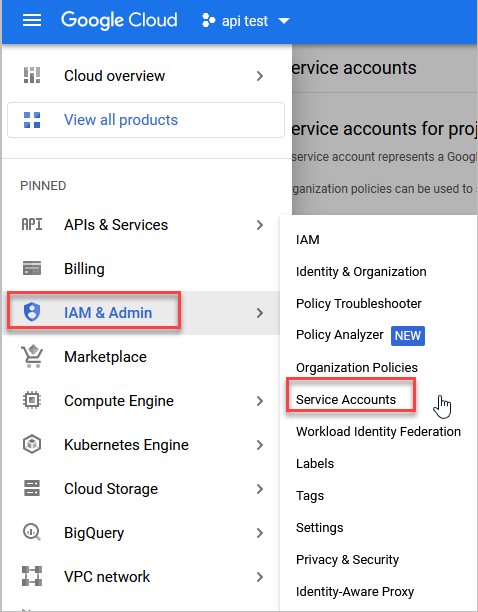Expand the Cloud Storage chevron

pos(260,489)
